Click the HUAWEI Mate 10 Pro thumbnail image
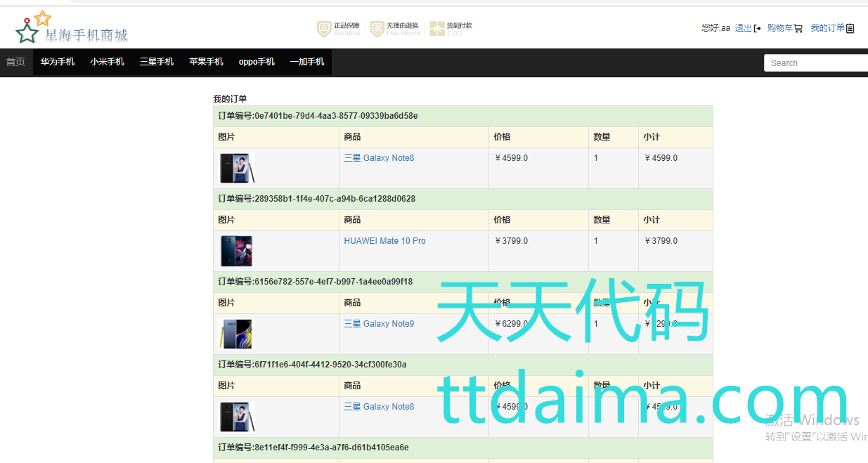 click(236, 251)
